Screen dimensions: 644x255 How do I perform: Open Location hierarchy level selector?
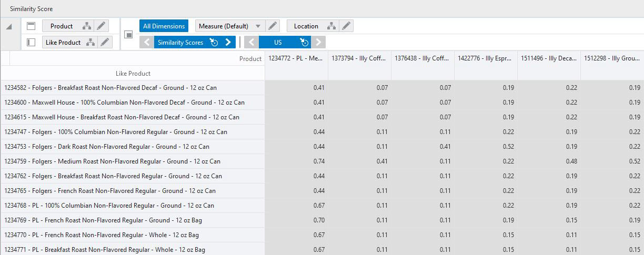pyautogui.click(x=331, y=26)
